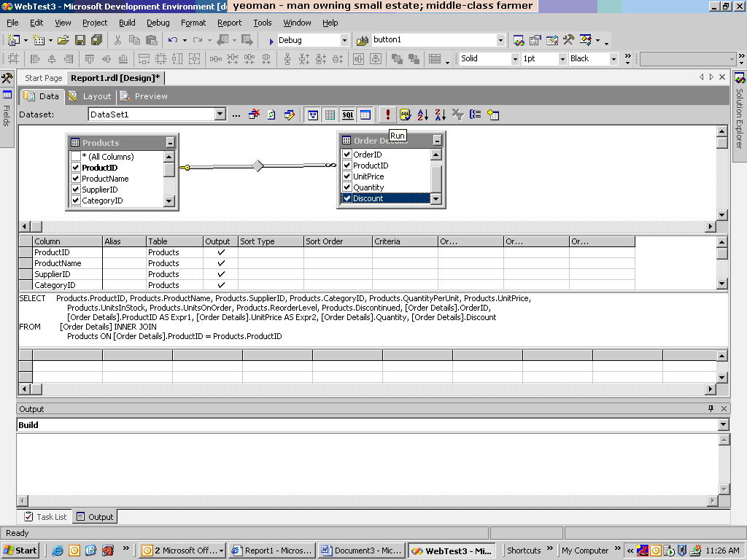
Task: Check the * (All Columns) box in Products
Action: 75,157
